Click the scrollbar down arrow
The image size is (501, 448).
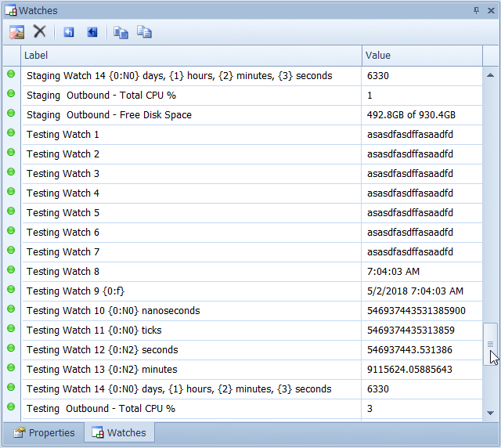pos(491,413)
